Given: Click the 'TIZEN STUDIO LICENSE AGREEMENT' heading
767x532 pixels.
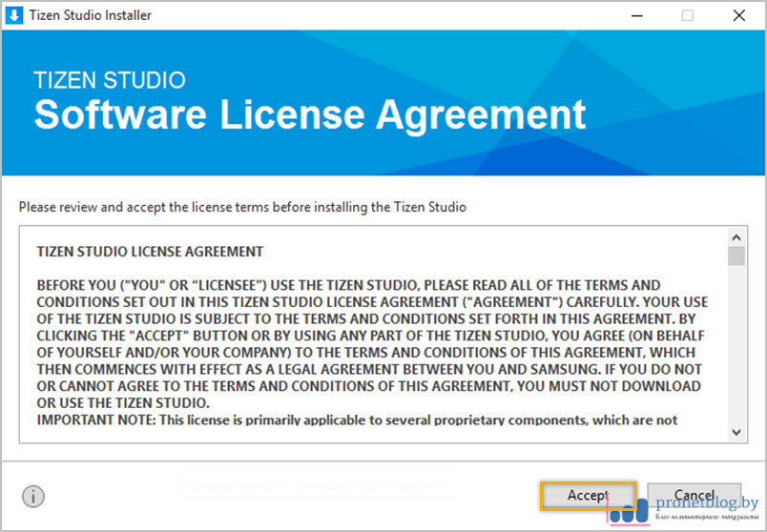Looking at the screenshot, I should pyautogui.click(x=150, y=252).
